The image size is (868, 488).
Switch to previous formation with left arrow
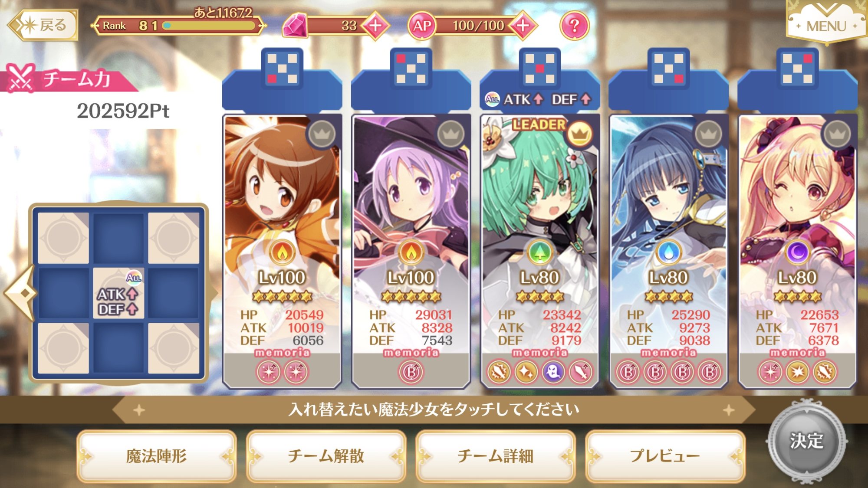pyautogui.click(x=20, y=293)
